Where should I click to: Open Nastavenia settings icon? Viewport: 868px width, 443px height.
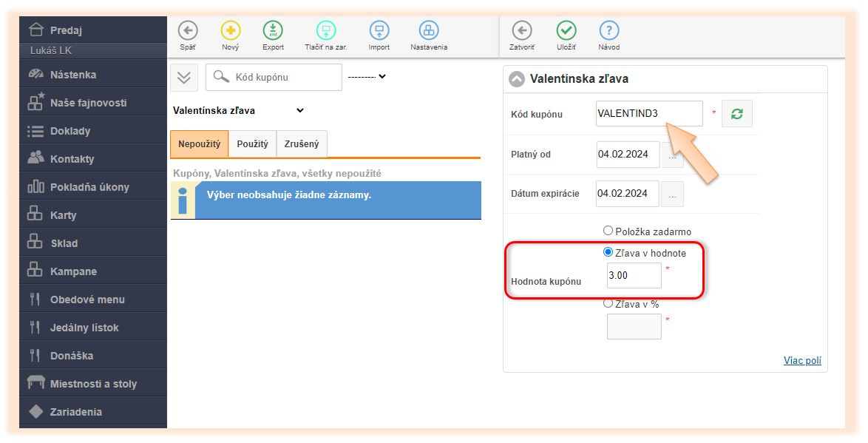click(x=429, y=30)
